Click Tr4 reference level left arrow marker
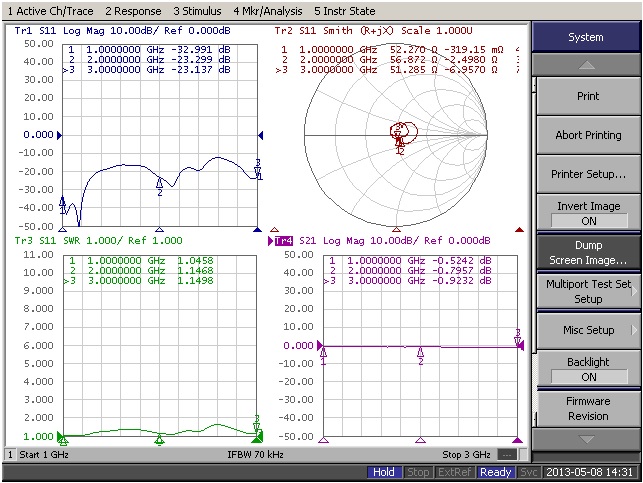Viewport: 643px width, 483px height. click(320, 345)
